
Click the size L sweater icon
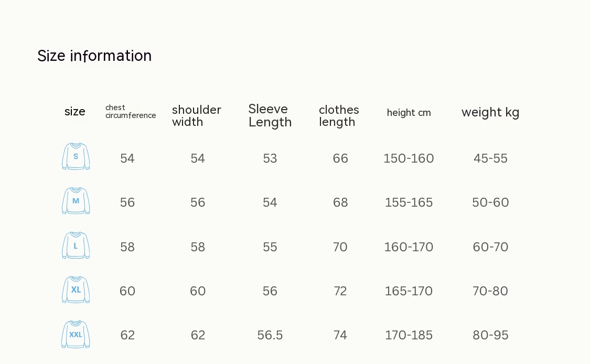pyautogui.click(x=76, y=245)
